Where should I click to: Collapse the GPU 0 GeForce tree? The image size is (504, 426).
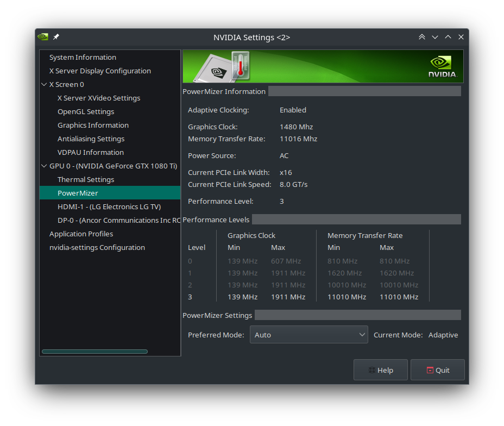44,166
